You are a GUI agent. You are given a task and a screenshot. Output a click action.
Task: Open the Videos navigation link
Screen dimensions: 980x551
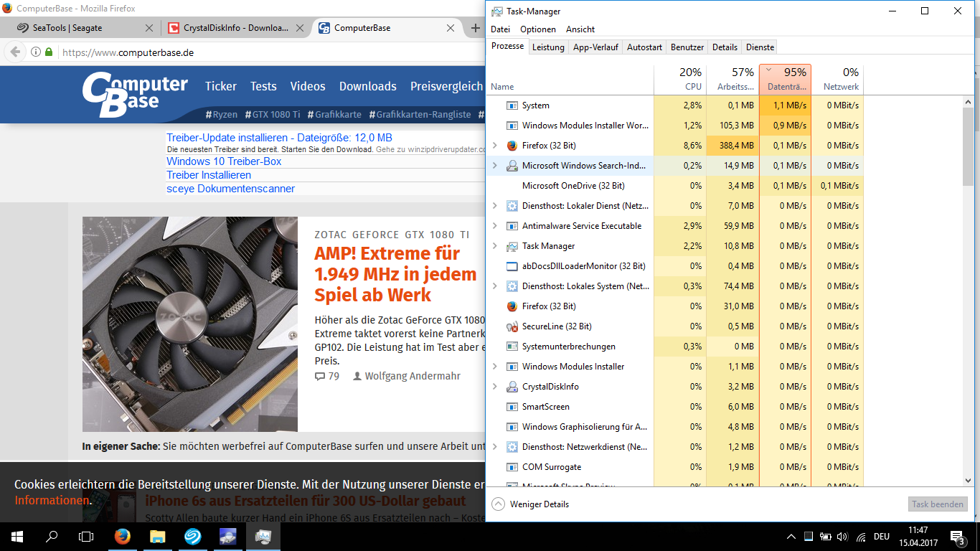(308, 86)
